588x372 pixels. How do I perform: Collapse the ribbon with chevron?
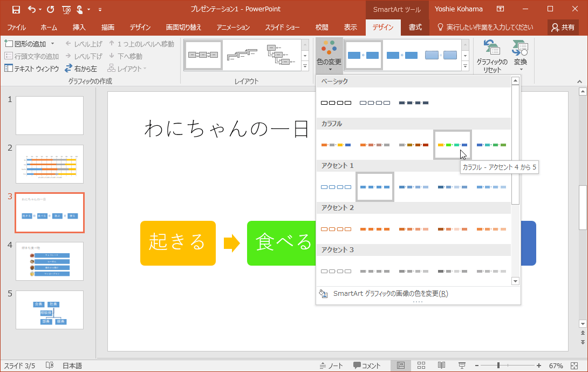click(579, 82)
